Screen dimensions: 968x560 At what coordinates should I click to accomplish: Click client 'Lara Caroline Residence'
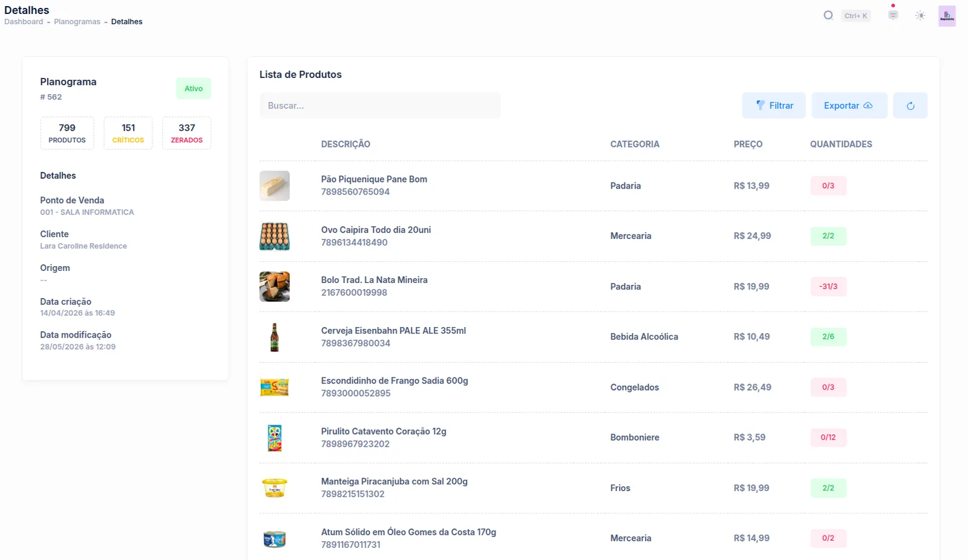(x=83, y=246)
